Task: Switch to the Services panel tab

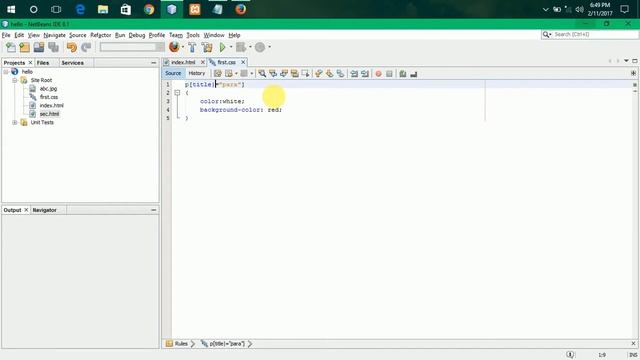Action: tap(73, 63)
